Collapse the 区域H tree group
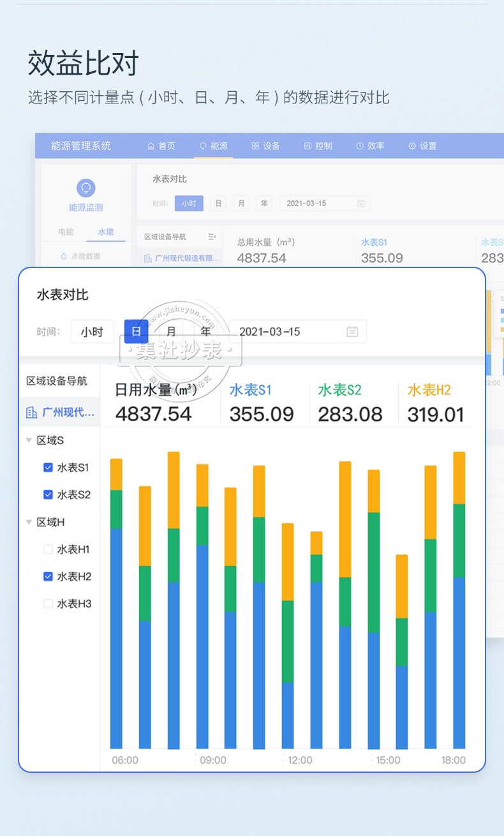504x836 pixels. [29, 522]
